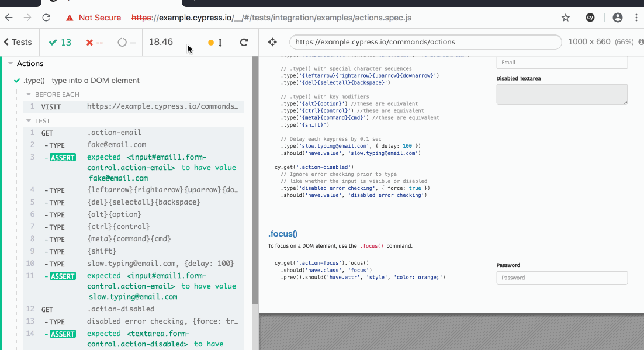This screenshot has height=350, width=644.
Task: Bookmark this page with the star icon
Action: [566, 18]
